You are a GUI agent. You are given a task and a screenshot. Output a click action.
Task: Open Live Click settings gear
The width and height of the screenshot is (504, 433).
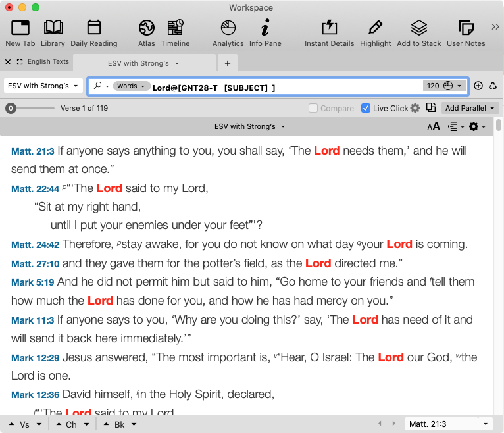415,108
